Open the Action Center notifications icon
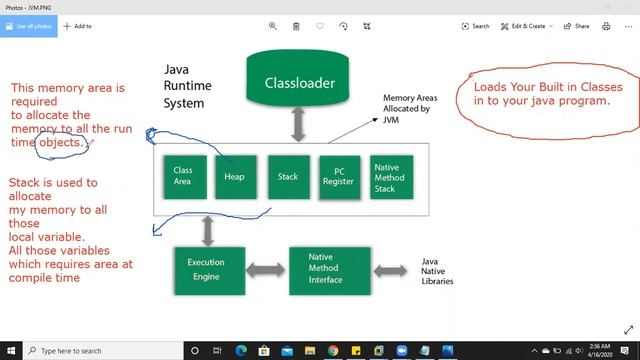This screenshot has height=360, width=640. pos(624,351)
